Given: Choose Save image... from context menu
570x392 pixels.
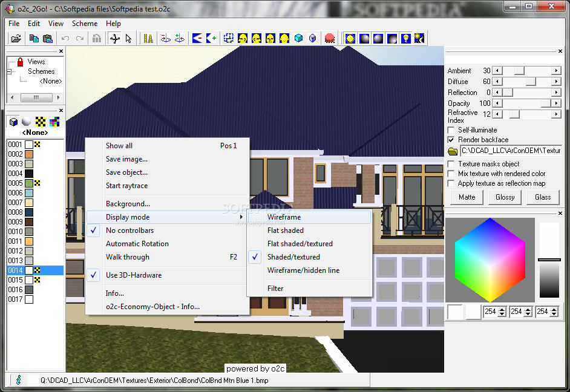Looking at the screenshot, I should (x=167, y=158).
